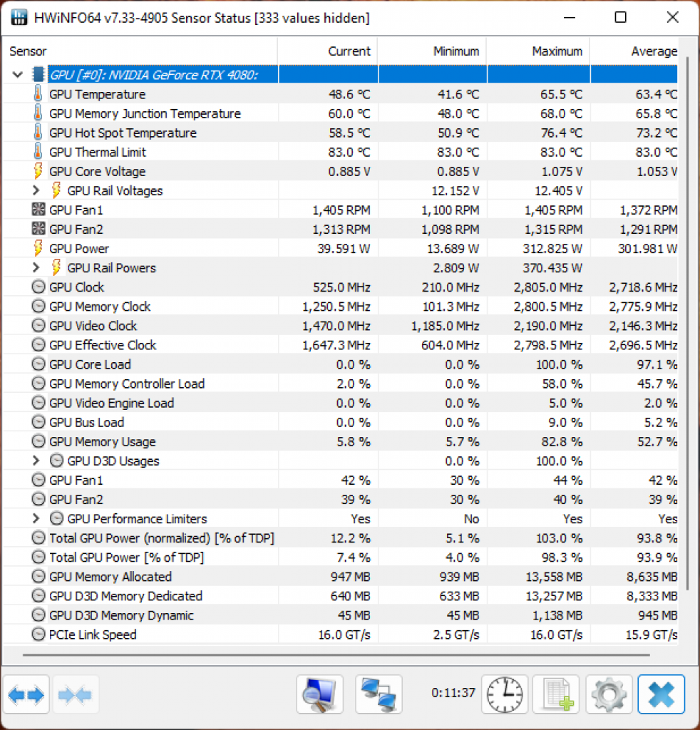This screenshot has height=730, width=700.
Task: Select the GPU Core Voltage row
Action: pyautogui.click(x=341, y=171)
